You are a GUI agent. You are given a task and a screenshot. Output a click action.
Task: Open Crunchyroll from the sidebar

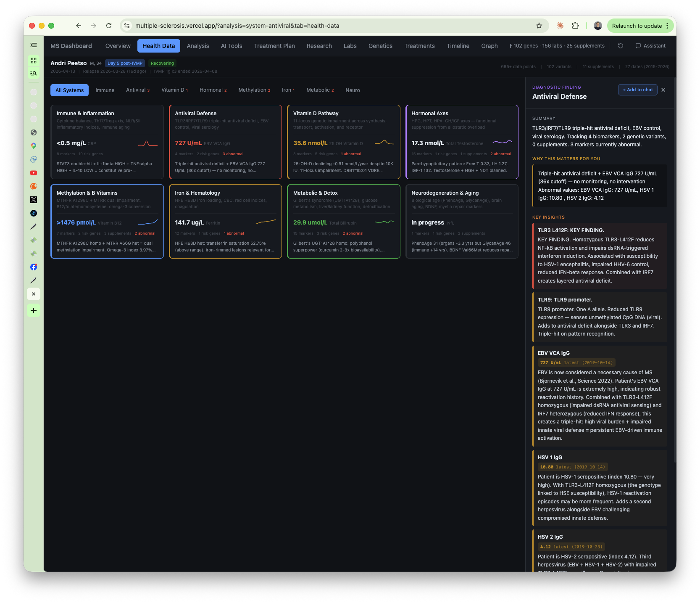pyautogui.click(x=34, y=186)
